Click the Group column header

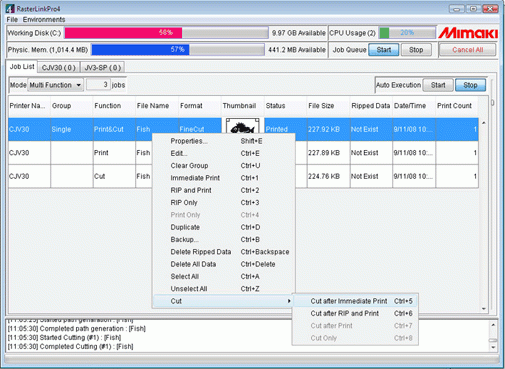72,106
